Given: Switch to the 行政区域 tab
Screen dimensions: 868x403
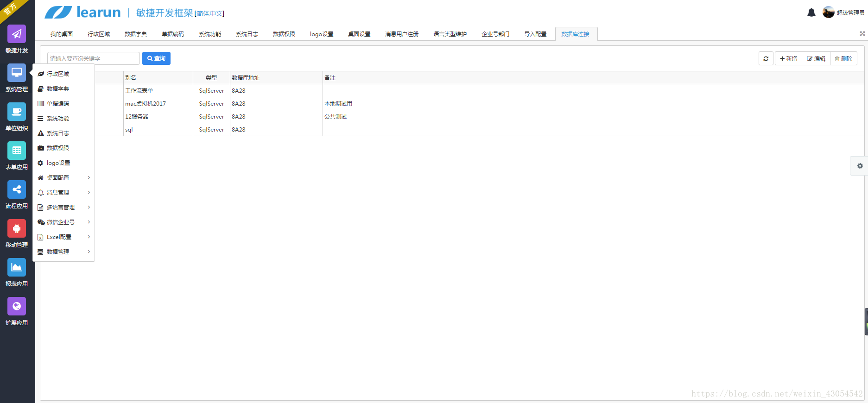Looking at the screenshot, I should [99, 34].
